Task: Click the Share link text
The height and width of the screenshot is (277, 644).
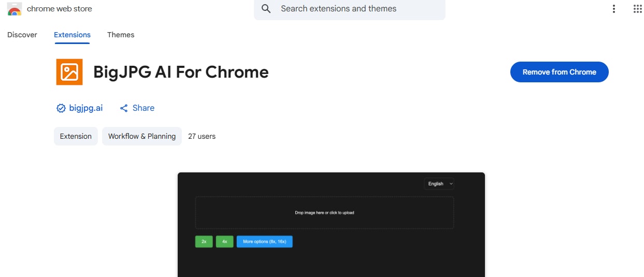Action: point(144,108)
